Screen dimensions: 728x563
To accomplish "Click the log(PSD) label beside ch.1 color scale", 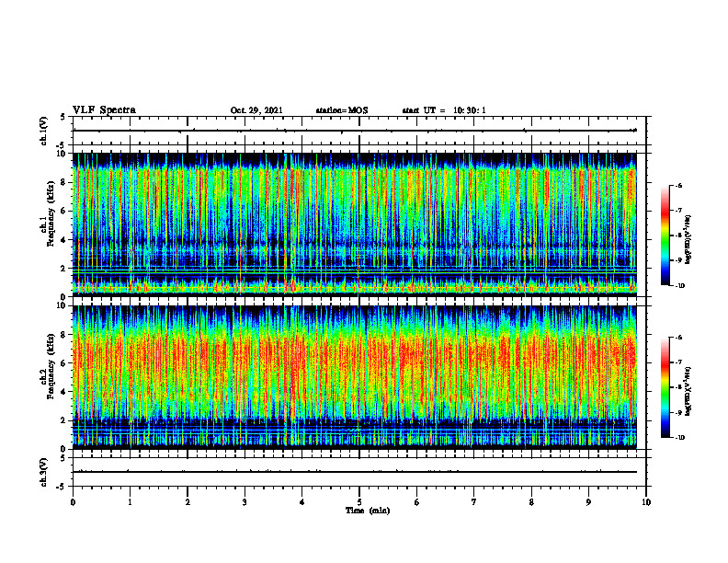I will (x=688, y=239).
